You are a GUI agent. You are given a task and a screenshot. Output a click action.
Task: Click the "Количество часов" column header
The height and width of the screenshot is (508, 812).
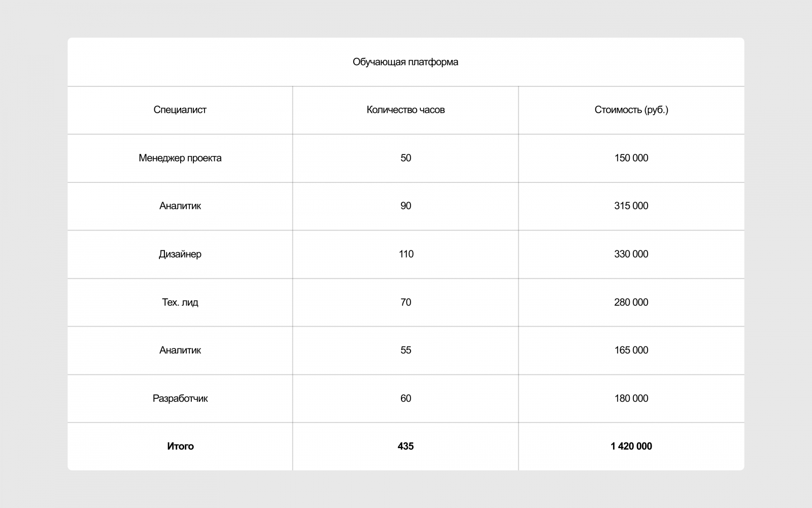pos(405,110)
